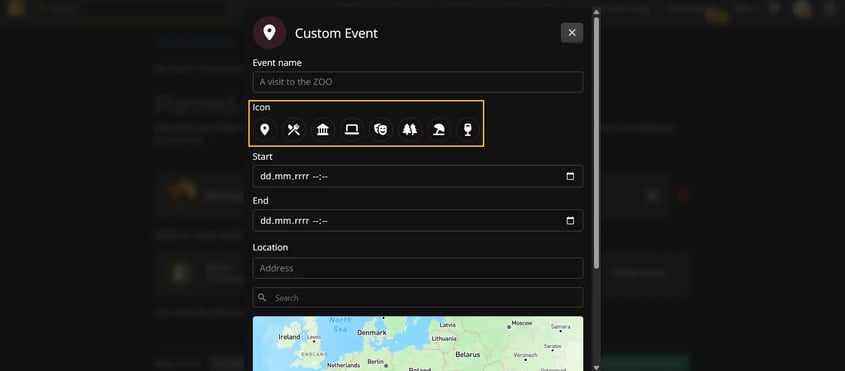Pick the museum building icon

[323, 130]
